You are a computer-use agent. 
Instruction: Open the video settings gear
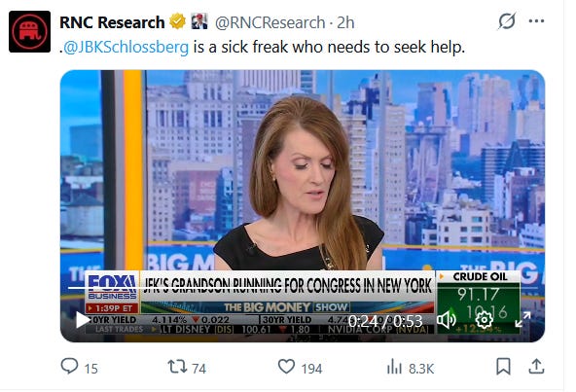pos(485,320)
